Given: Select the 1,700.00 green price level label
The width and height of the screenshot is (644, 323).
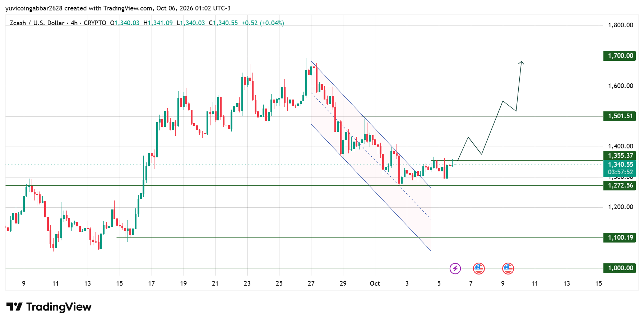Looking at the screenshot, I should [620, 56].
